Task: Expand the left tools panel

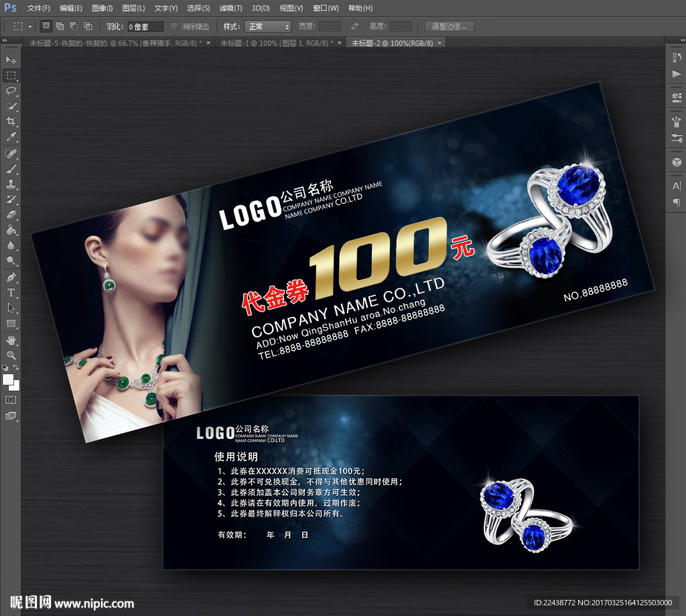Action: click(5, 40)
